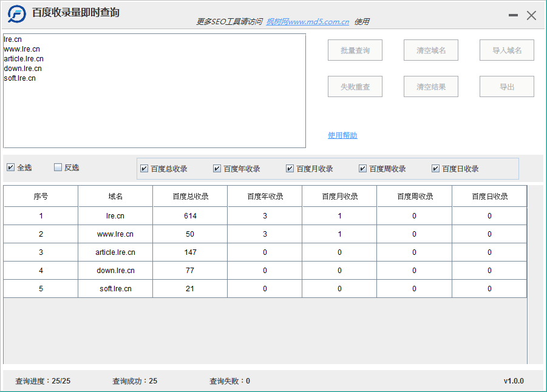Click the app logo icon in title bar
This screenshot has width=547, height=392.
click(17, 13)
